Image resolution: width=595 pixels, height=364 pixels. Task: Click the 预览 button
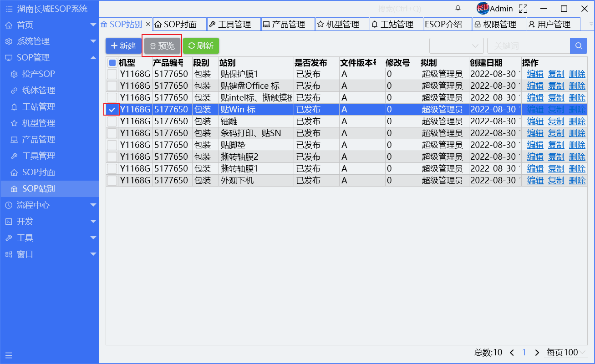pos(162,45)
